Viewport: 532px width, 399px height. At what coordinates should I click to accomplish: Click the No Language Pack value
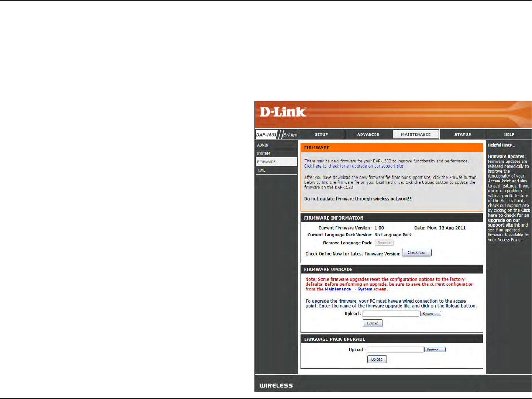[x=393, y=235]
